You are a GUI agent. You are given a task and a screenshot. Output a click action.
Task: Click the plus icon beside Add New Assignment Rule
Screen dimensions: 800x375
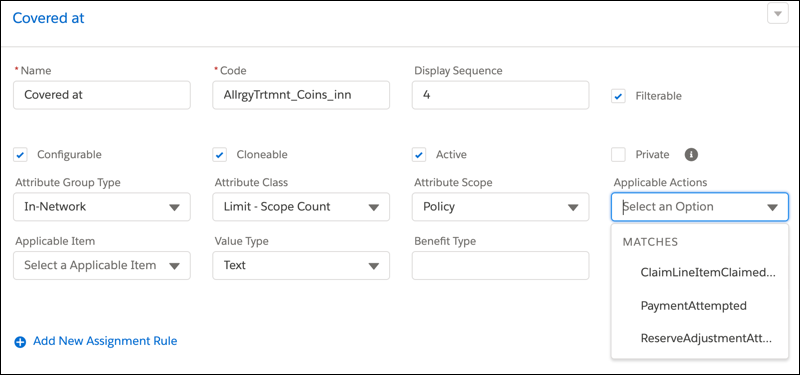20,342
